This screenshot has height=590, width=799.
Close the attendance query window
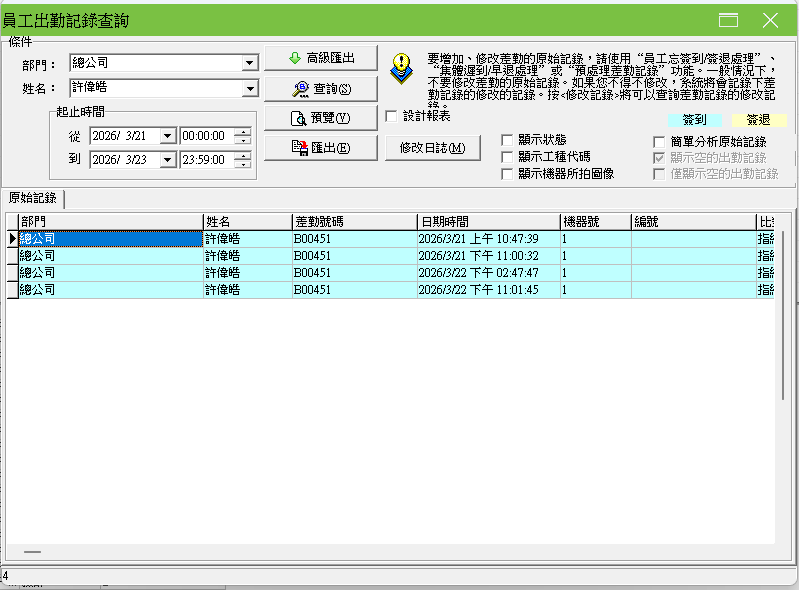pyautogui.click(x=770, y=20)
